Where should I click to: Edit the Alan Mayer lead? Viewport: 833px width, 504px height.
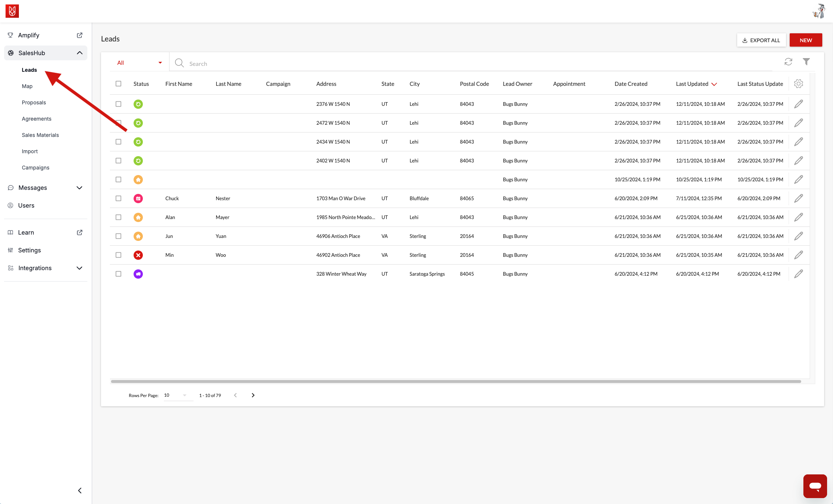[799, 217]
